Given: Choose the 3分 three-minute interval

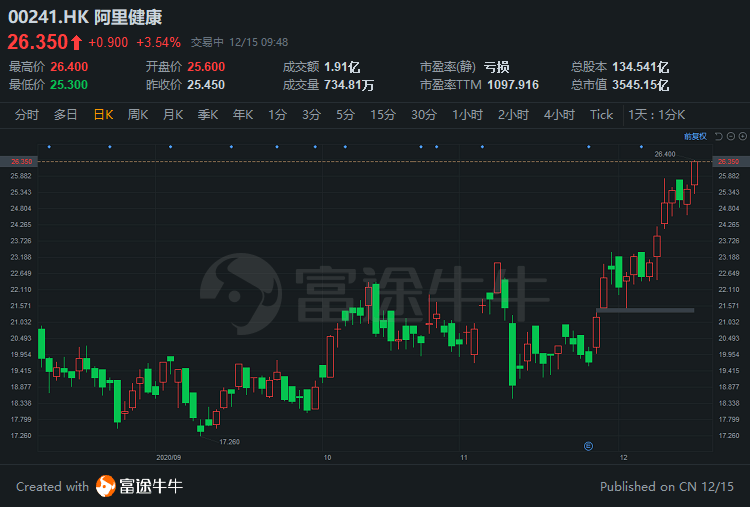Looking at the screenshot, I should tap(311, 115).
